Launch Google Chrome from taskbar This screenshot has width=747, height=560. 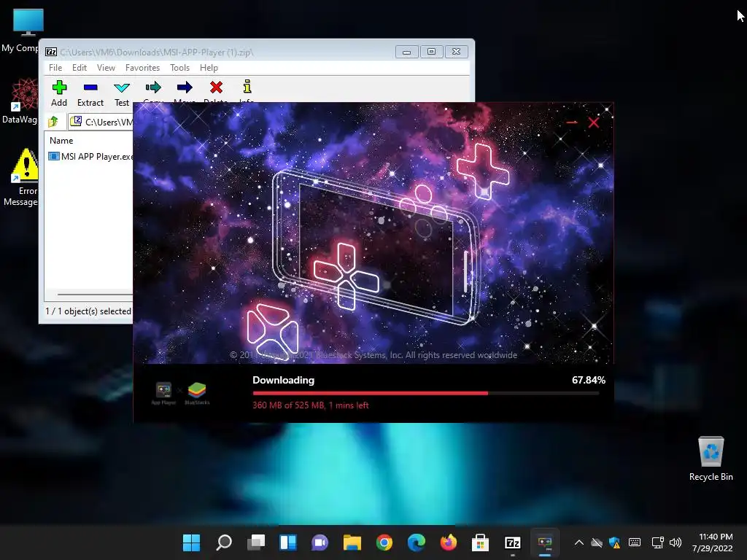(x=384, y=542)
